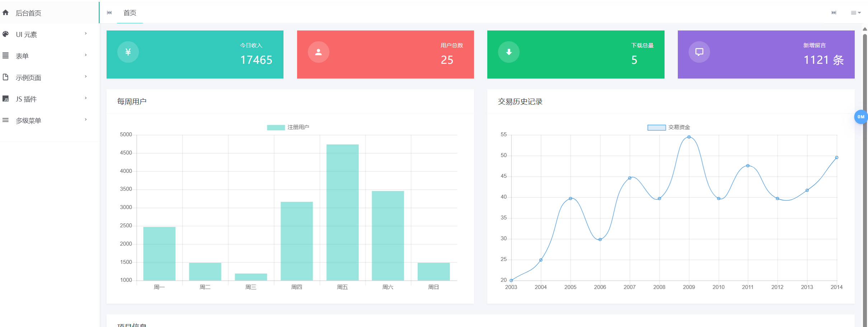
Task: Click the 2014 data point on line chart
Action: tap(837, 157)
